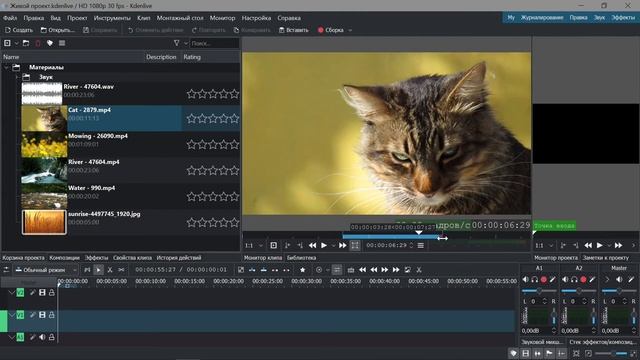This screenshot has height=360, width=640.
Task: Toggle the zone edit mode icon in clip monitor
Action: point(355,245)
